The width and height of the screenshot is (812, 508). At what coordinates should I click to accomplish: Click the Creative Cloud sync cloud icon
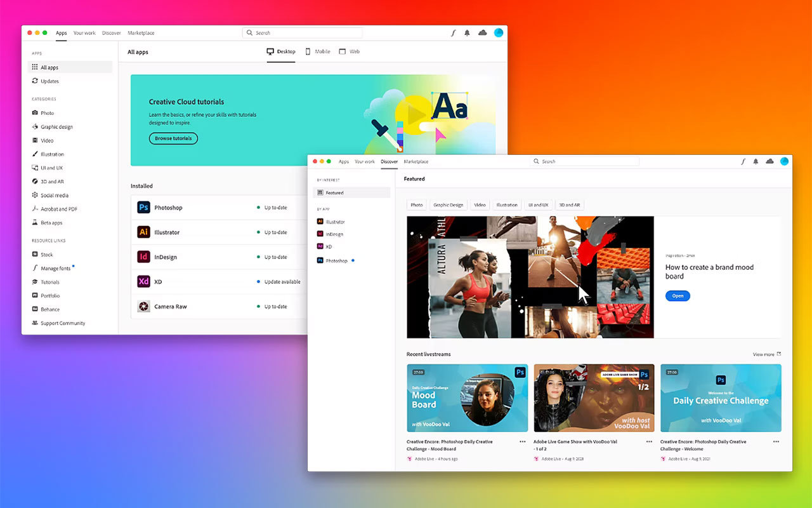coord(770,161)
